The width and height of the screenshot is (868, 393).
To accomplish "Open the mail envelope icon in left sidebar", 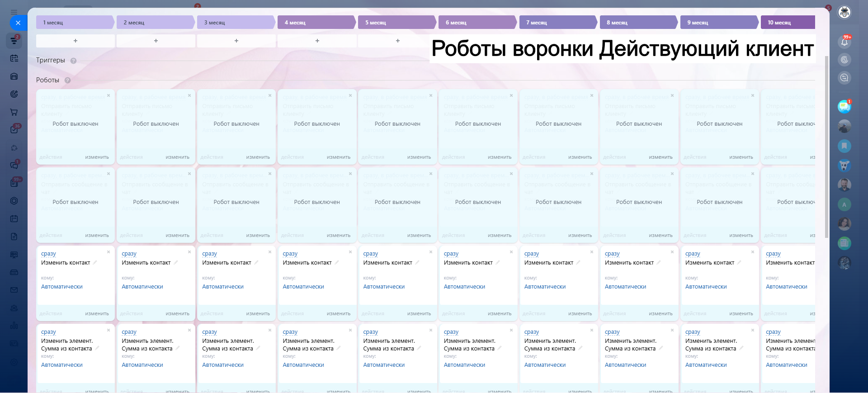I will click(x=14, y=290).
